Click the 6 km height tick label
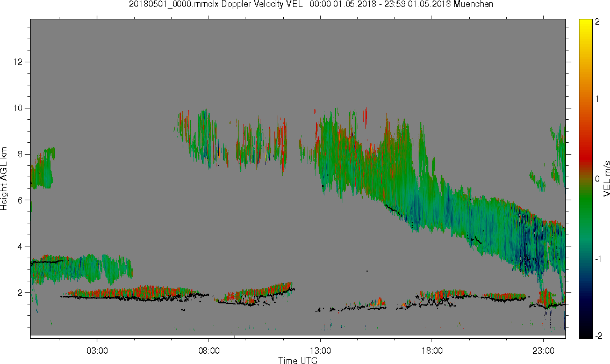Screen dimensions: 610x364 tap(20, 200)
